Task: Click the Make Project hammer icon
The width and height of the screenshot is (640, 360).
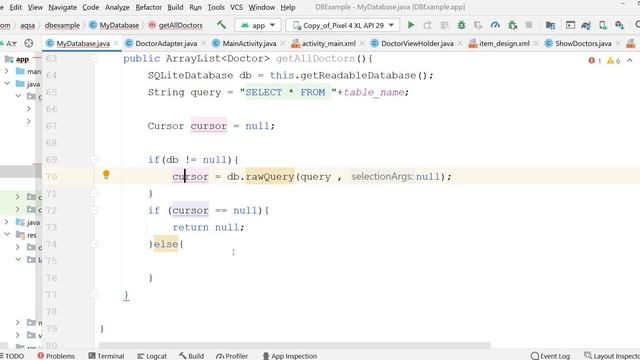Action: 221,25
